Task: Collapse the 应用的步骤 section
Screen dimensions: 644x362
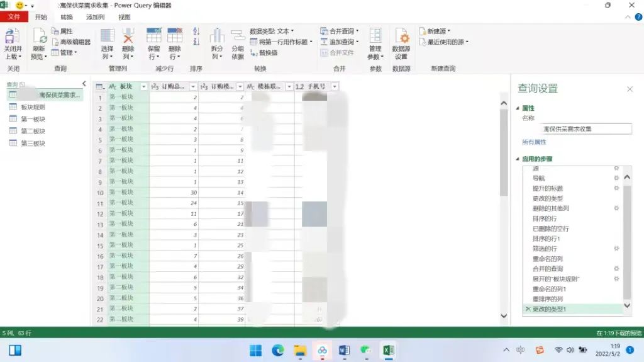Action: pyautogui.click(x=518, y=159)
